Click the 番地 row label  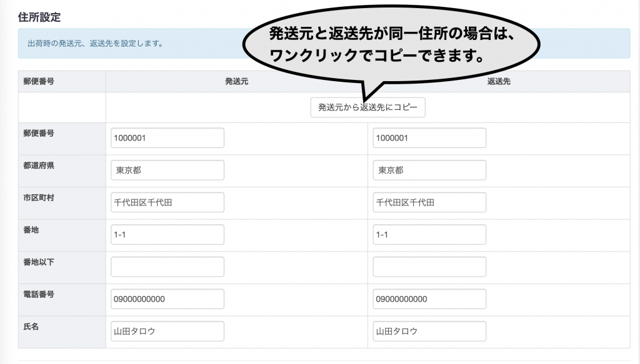(31, 230)
